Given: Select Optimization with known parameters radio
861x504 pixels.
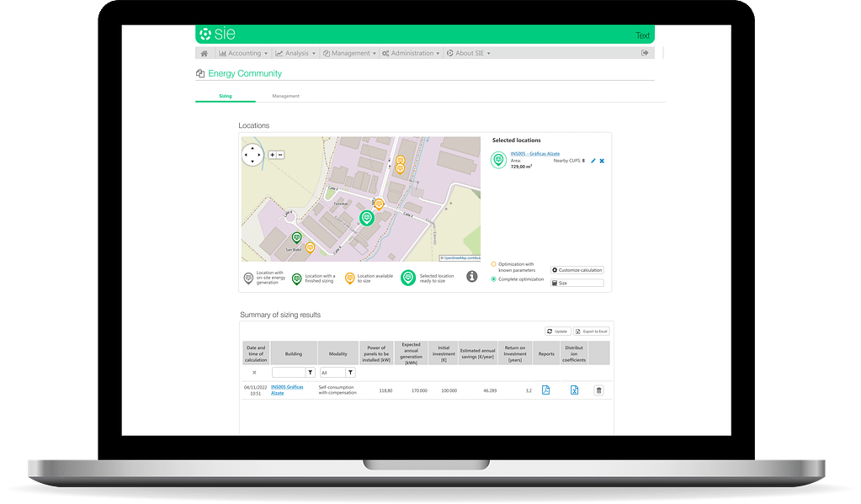Looking at the screenshot, I should pyautogui.click(x=494, y=264).
